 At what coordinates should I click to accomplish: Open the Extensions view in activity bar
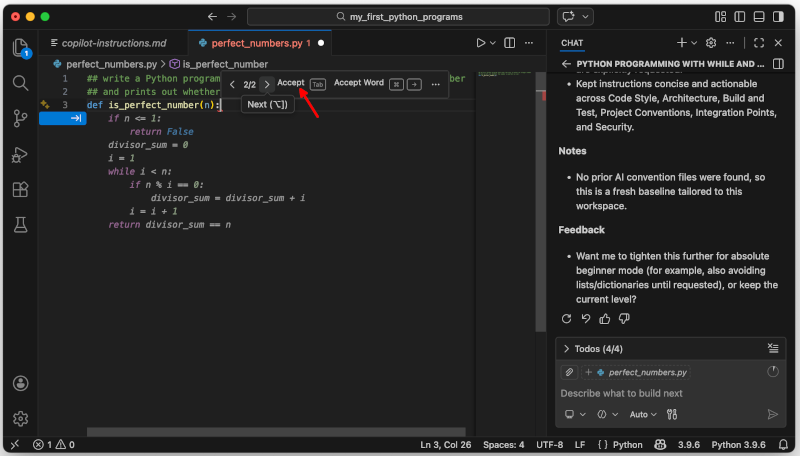point(20,189)
